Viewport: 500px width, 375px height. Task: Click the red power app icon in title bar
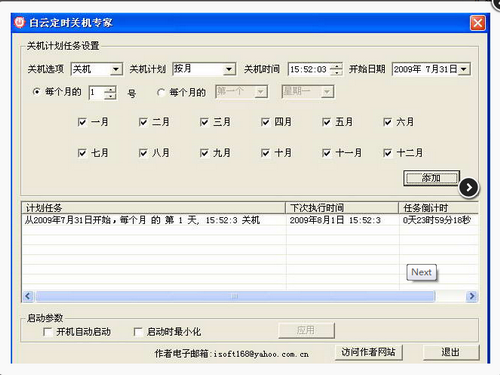click(20, 22)
